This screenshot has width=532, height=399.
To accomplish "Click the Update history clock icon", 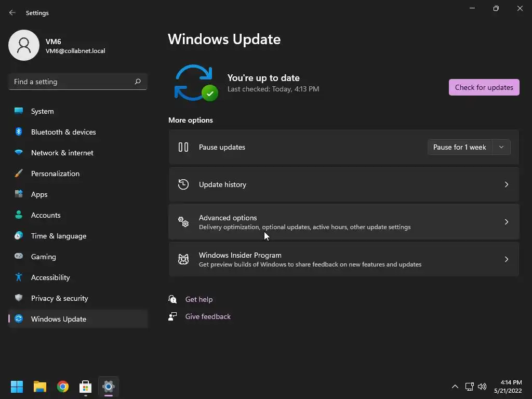I will [183, 184].
